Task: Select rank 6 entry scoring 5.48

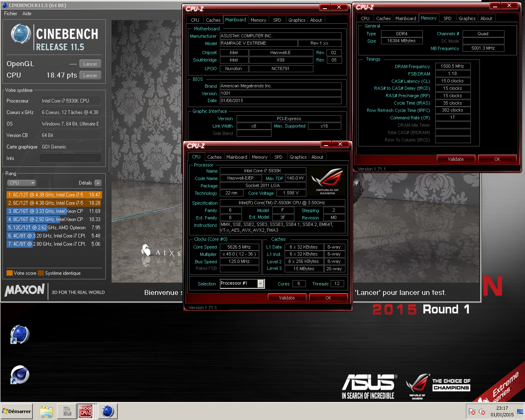Action: [x=54, y=236]
